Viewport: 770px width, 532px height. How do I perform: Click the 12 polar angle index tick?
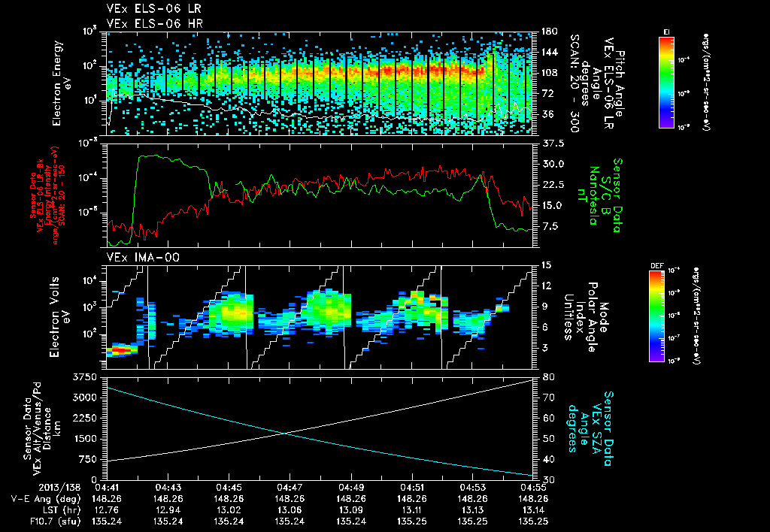coord(547,286)
